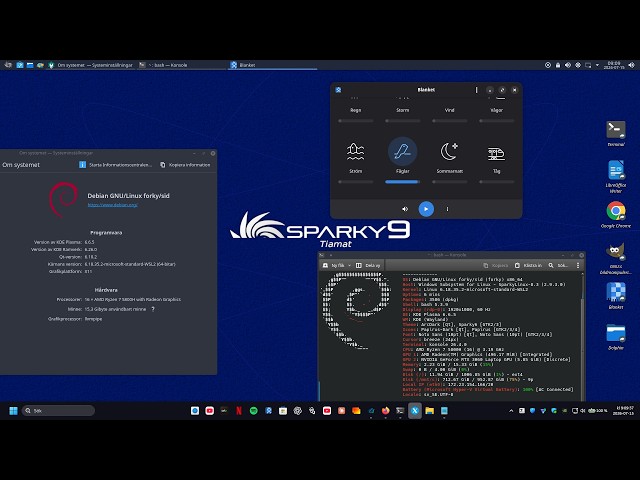Screen dimensions: 640x480
Task: Adjust the Storm volume slider
Action: click(402, 121)
